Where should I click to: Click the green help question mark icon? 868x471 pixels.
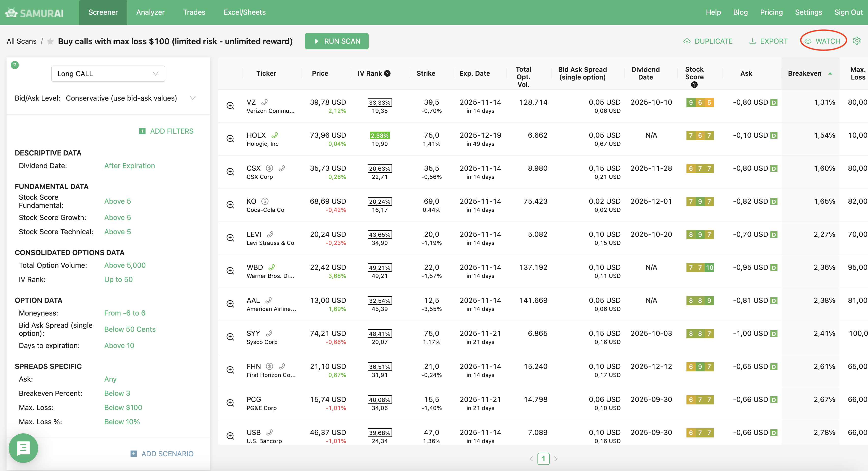pos(14,65)
